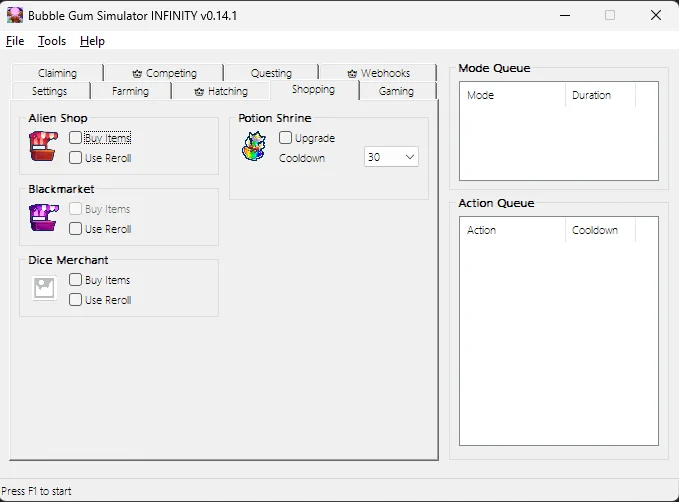Click the Blackmarket purple stall icon

click(x=43, y=217)
